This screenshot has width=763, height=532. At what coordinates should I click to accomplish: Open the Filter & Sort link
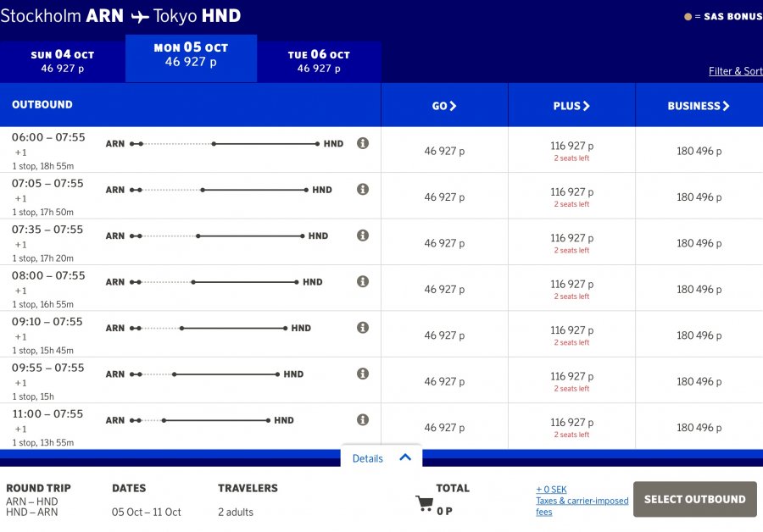735,71
